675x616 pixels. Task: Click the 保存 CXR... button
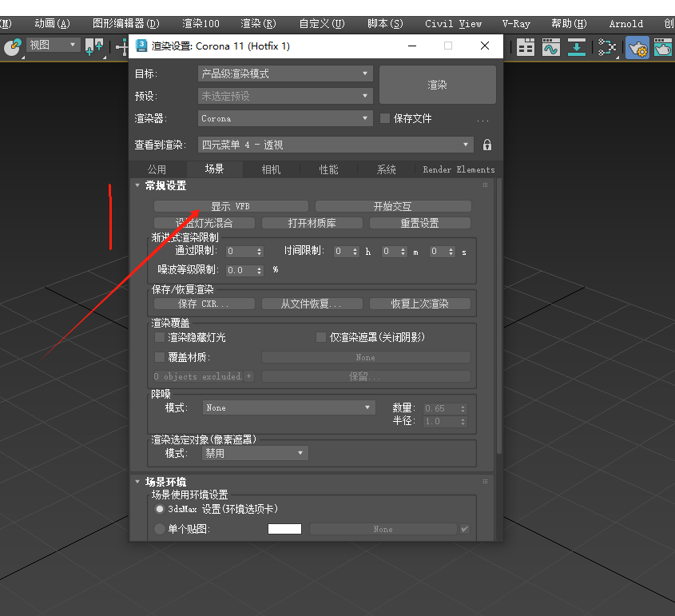click(x=204, y=304)
